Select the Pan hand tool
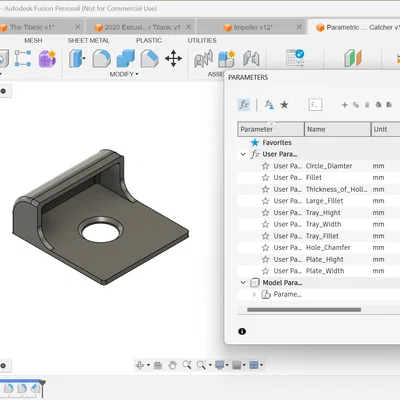Viewport: 400px width, 400px height. 172,365
